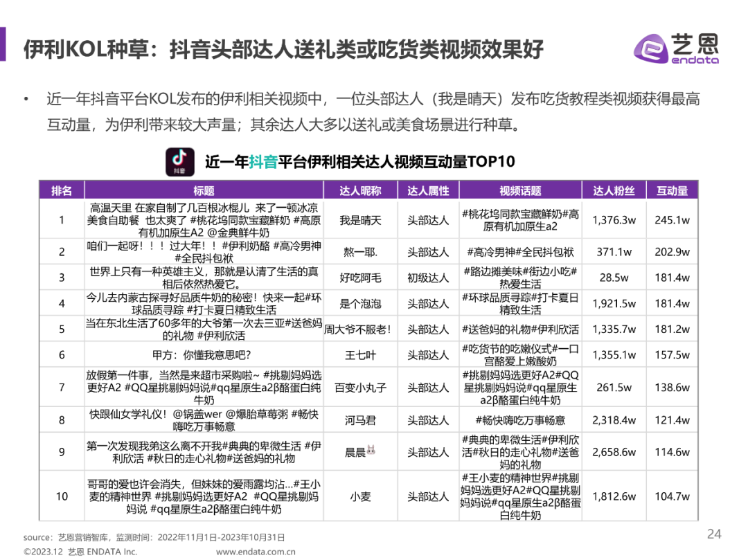This screenshot has height=560, width=748.
Task: Click the 互动量 column header
Action: coord(672,190)
